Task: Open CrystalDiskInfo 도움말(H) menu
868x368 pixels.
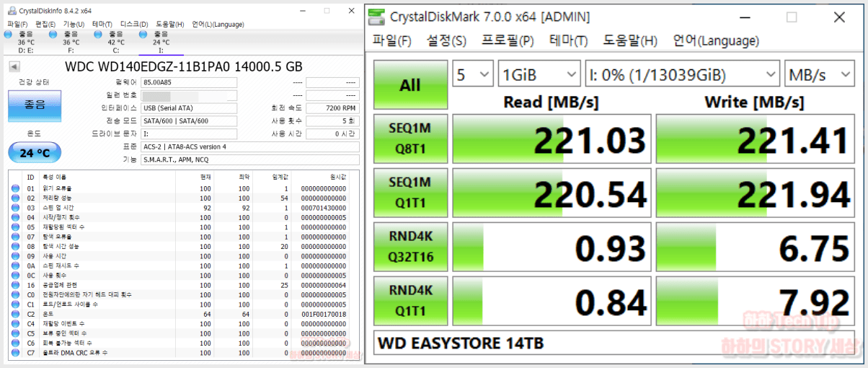Action: (x=170, y=24)
